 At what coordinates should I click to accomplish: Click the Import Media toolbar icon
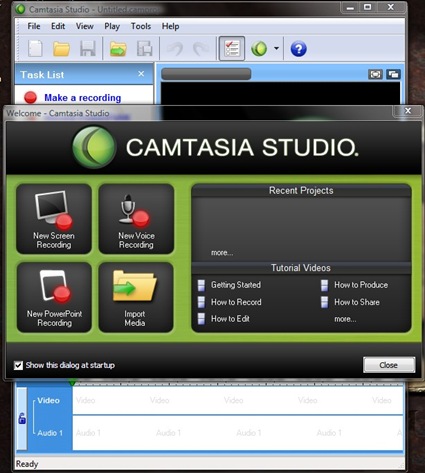[118, 49]
